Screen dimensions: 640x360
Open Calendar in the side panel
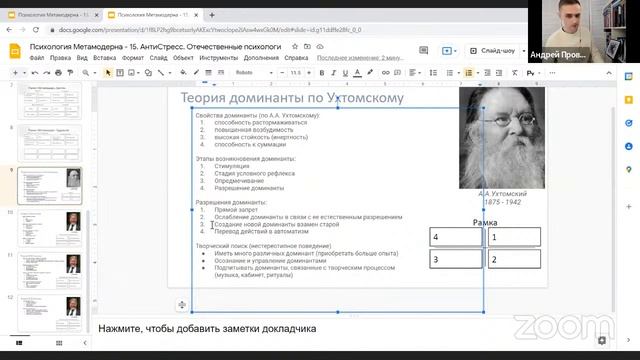click(x=629, y=77)
